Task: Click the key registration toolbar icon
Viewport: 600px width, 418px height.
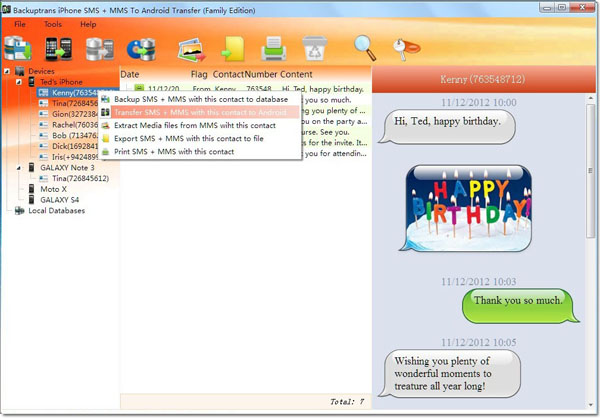Action: (x=406, y=49)
